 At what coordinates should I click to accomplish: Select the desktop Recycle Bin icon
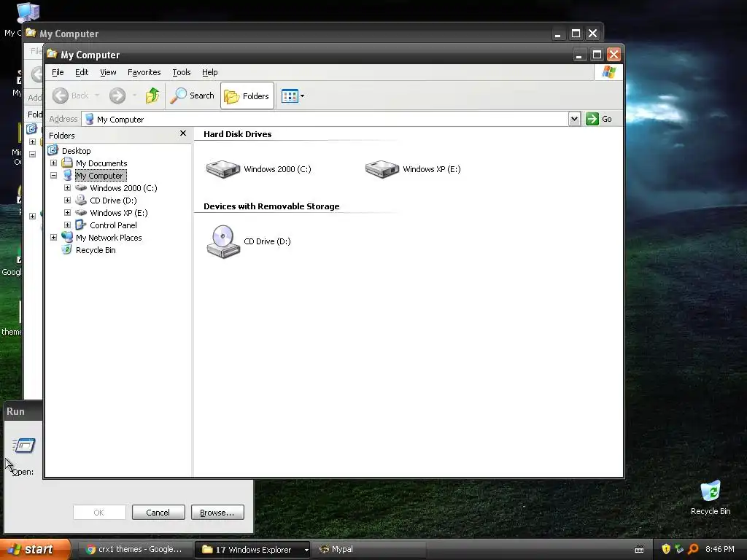pos(711,498)
